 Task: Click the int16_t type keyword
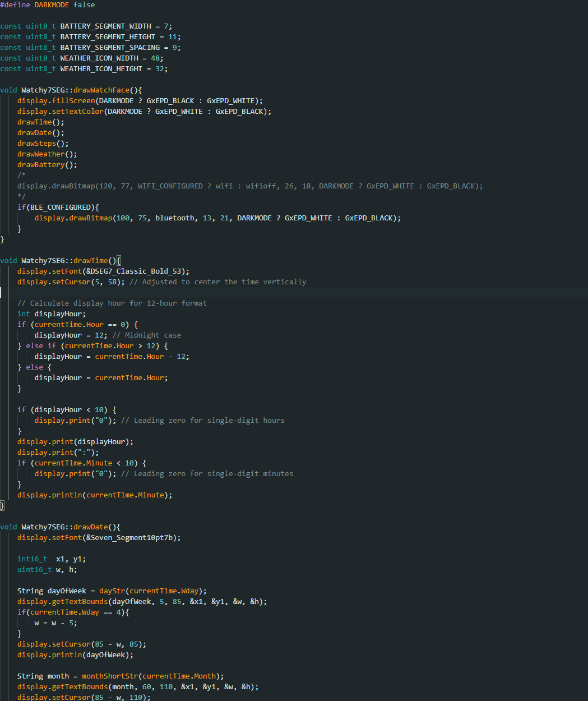33,559
